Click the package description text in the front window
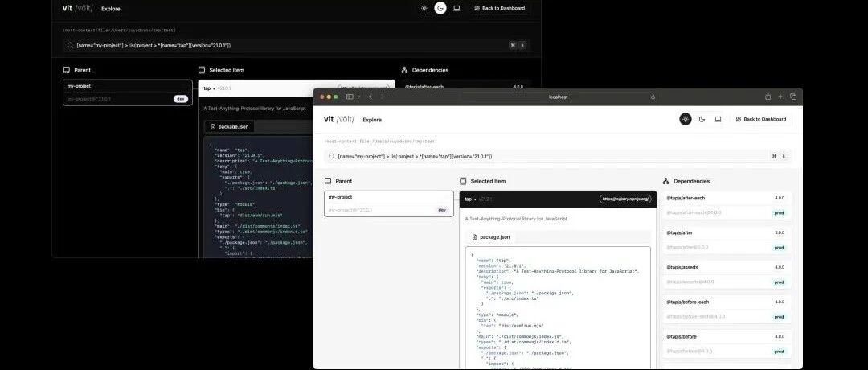This screenshot has height=370, width=868. (516, 219)
